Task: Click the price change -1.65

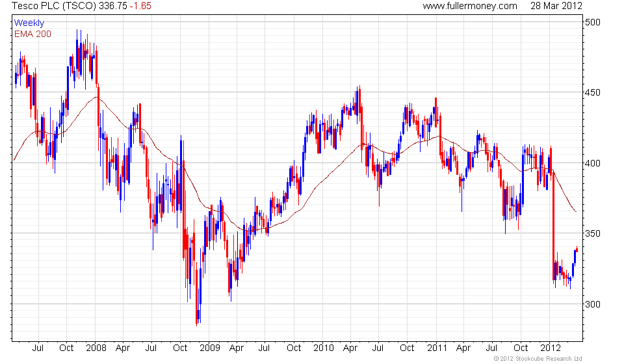Action: [x=140, y=6]
